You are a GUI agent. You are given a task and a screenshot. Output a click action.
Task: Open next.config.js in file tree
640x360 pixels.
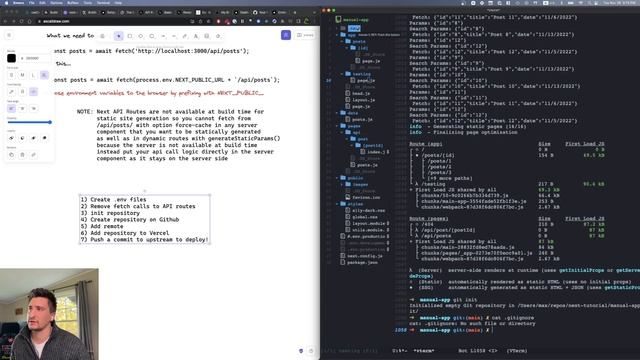362,256
